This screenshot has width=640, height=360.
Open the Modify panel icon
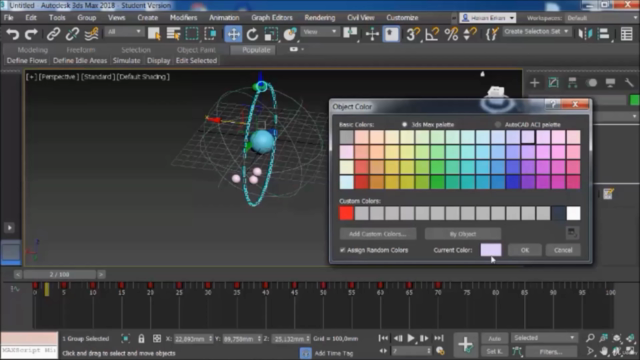[x=553, y=83]
